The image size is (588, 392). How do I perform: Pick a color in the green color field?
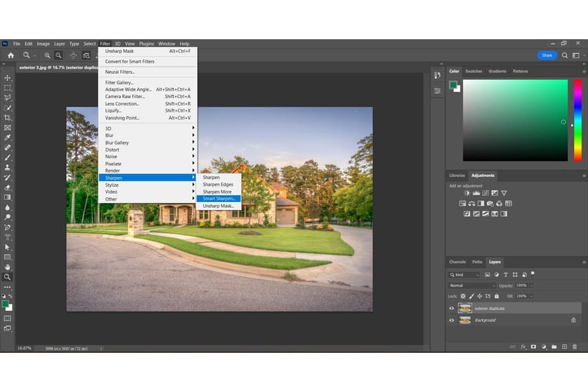(x=515, y=120)
